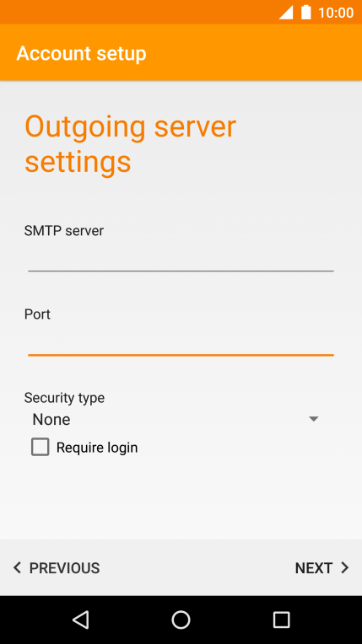The height and width of the screenshot is (644, 362).
Task: Tap the signal strength icon in status bar
Action: (x=286, y=13)
